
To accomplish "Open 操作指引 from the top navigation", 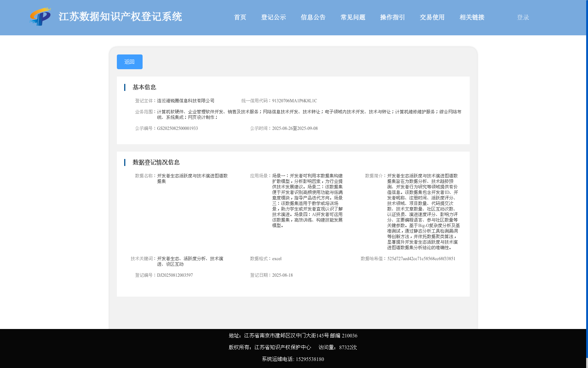I will tap(392, 17).
